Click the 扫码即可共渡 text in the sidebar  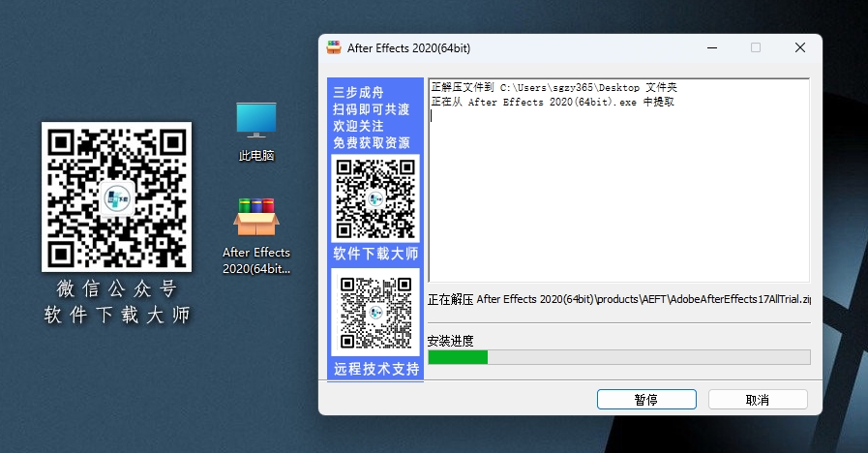[x=372, y=109]
